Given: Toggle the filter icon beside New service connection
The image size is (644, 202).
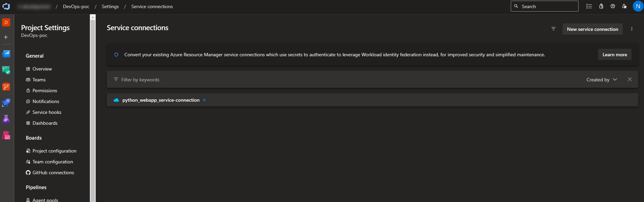Looking at the screenshot, I should tap(553, 29).
